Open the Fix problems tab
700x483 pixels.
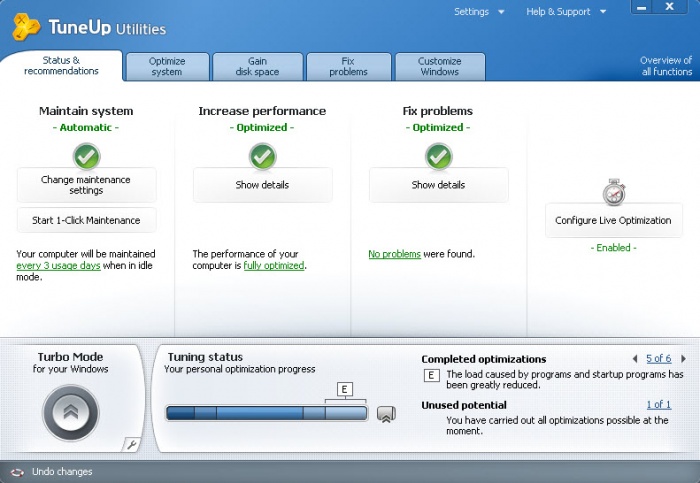click(x=349, y=67)
